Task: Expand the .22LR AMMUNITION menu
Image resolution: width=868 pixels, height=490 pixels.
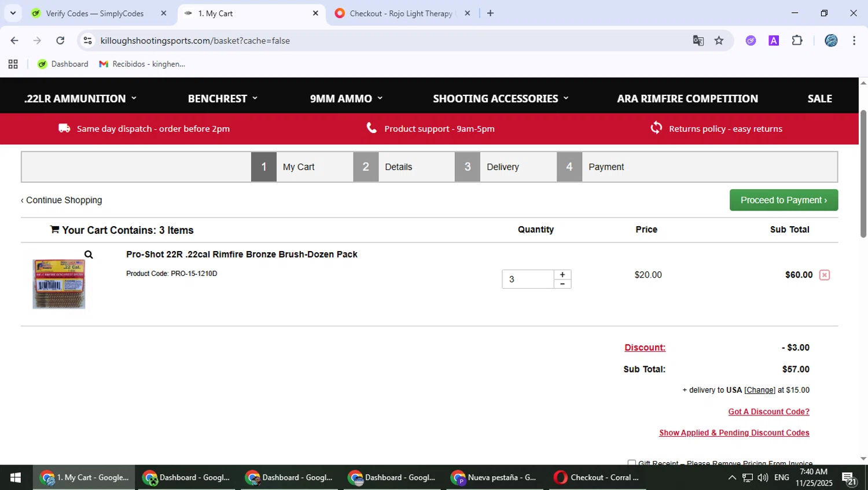Action: (80, 98)
